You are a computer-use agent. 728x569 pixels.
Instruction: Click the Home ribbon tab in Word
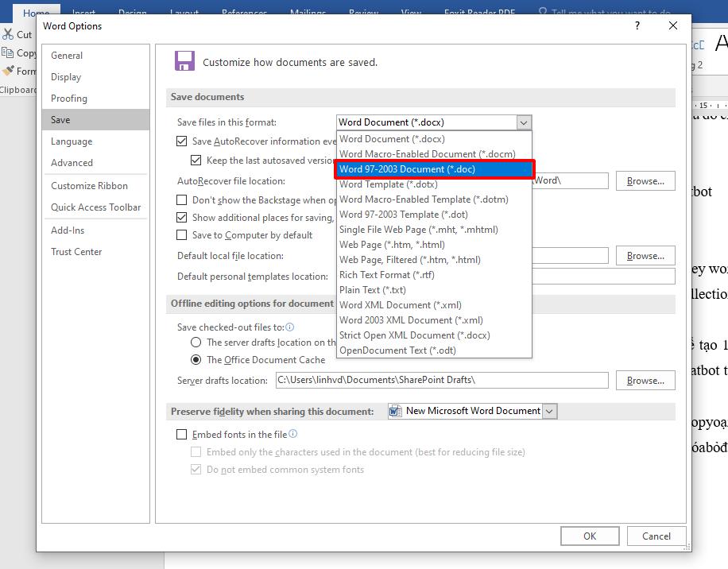[37, 13]
